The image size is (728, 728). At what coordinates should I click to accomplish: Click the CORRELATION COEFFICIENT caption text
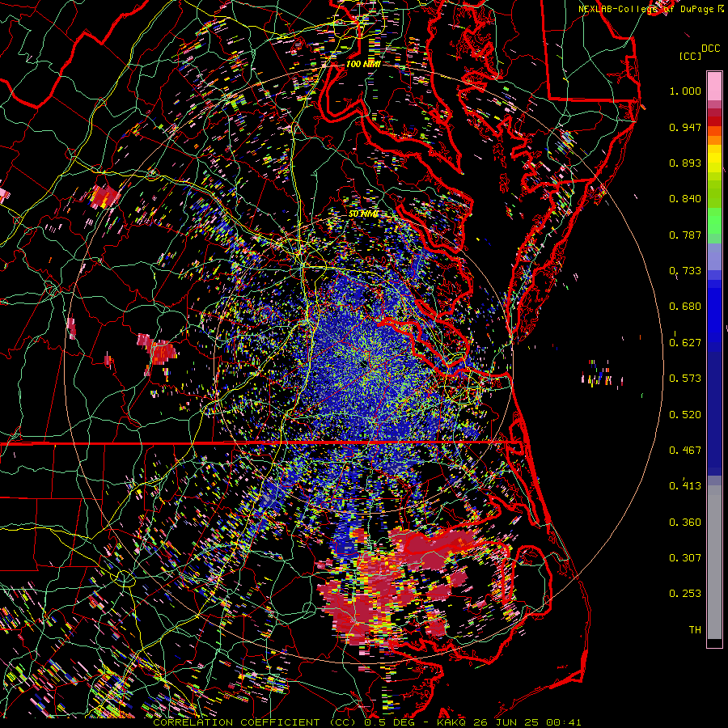(x=236, y=722)
